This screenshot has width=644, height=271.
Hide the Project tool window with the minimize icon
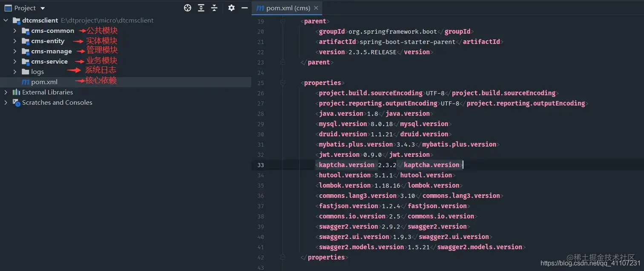point(244,8)
